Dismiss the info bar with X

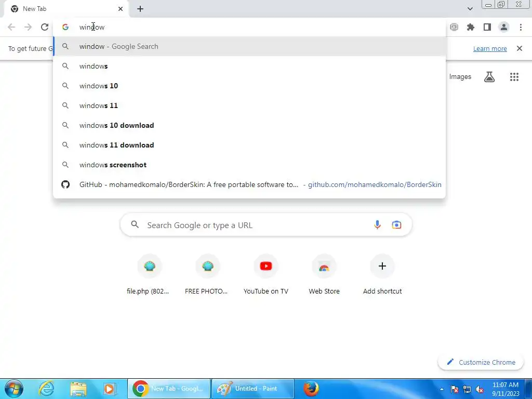(520, 48)
